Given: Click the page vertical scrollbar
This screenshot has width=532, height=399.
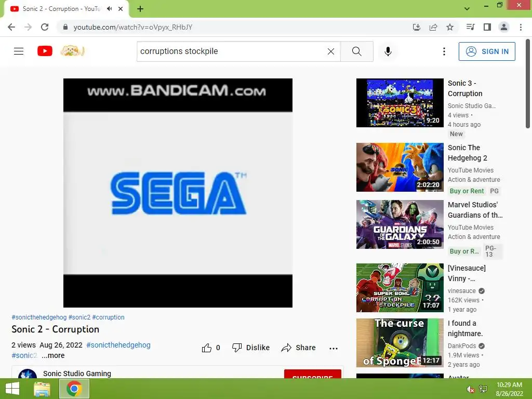Looking at the screenshot, I should pyautogui.click(x=528, y=84).
